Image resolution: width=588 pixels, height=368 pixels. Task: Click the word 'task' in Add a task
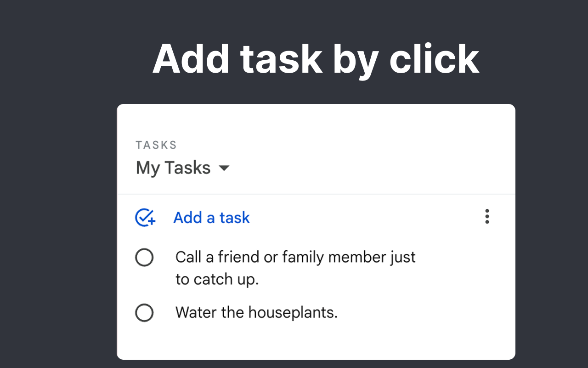coord(234,218)
